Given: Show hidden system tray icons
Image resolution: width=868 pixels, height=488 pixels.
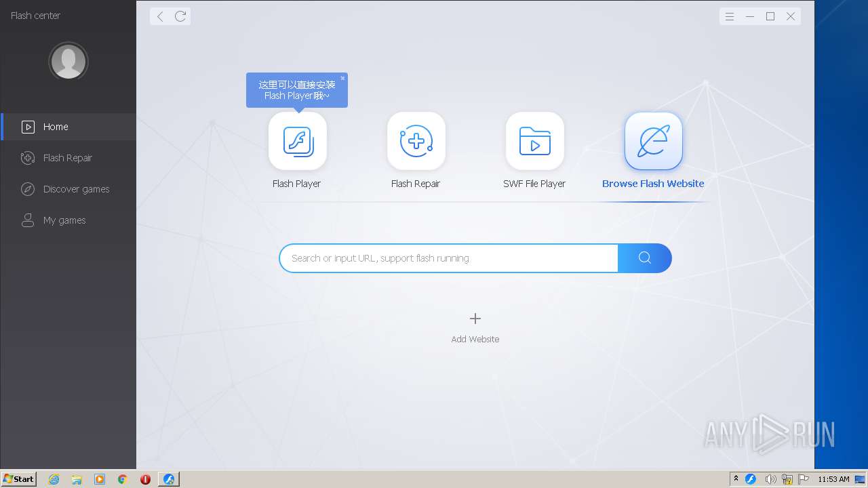Looking at the screenshot, I should point(736,479).
